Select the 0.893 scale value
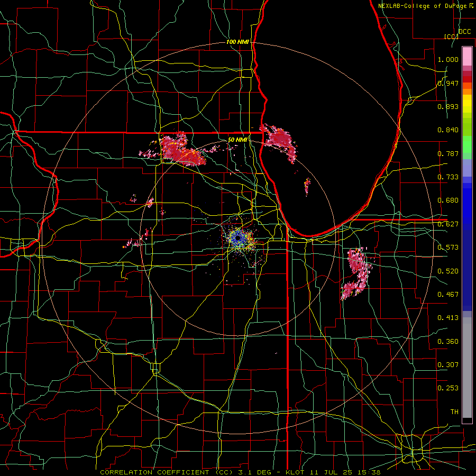476x476 pixels. click(x=448, y=106)
